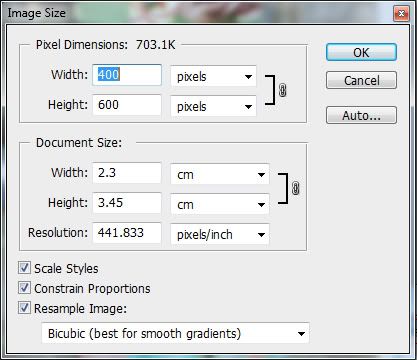417x360 pixels.
Task: Click the Auto... button
Action: pyautogui.click(x=361, y=115)
